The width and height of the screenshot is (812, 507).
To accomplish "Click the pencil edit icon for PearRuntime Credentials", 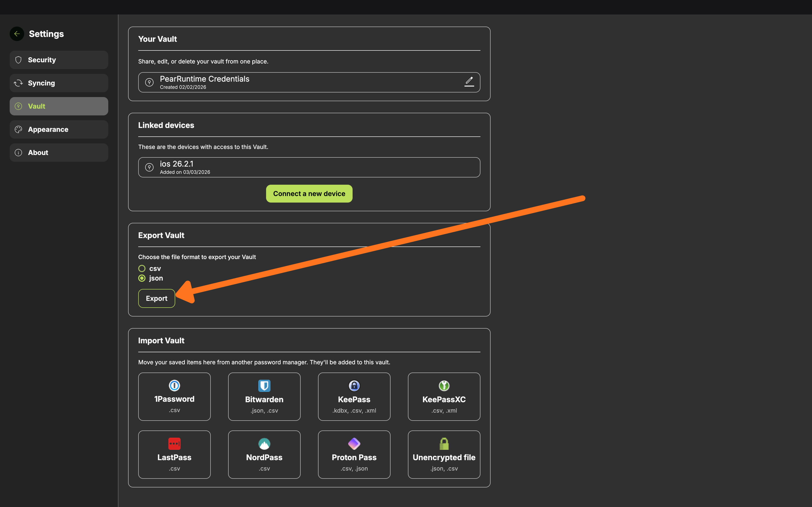I will [x=469, y=82].
